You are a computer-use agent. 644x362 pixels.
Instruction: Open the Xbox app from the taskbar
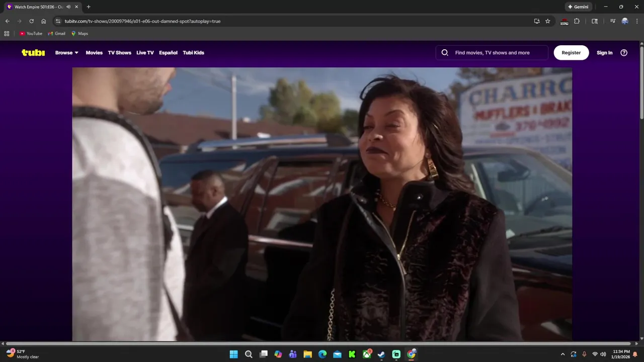tap(367, 354)
